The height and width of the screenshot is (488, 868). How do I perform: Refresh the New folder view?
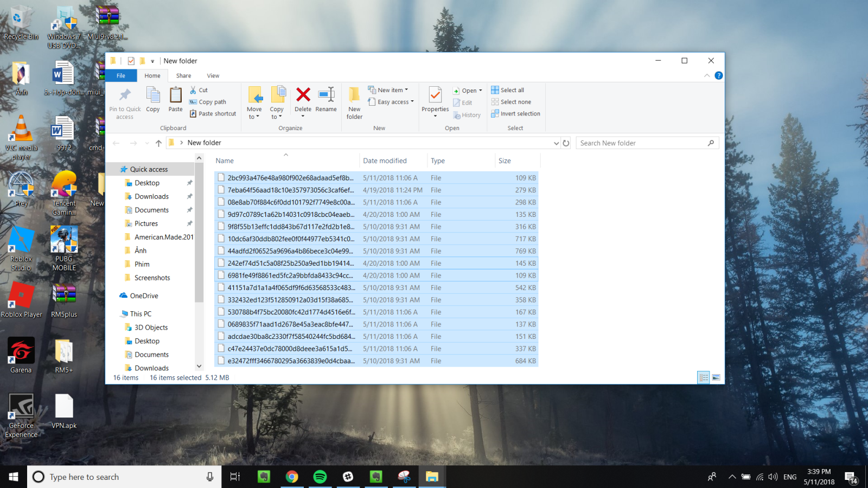tap(566, 143)
